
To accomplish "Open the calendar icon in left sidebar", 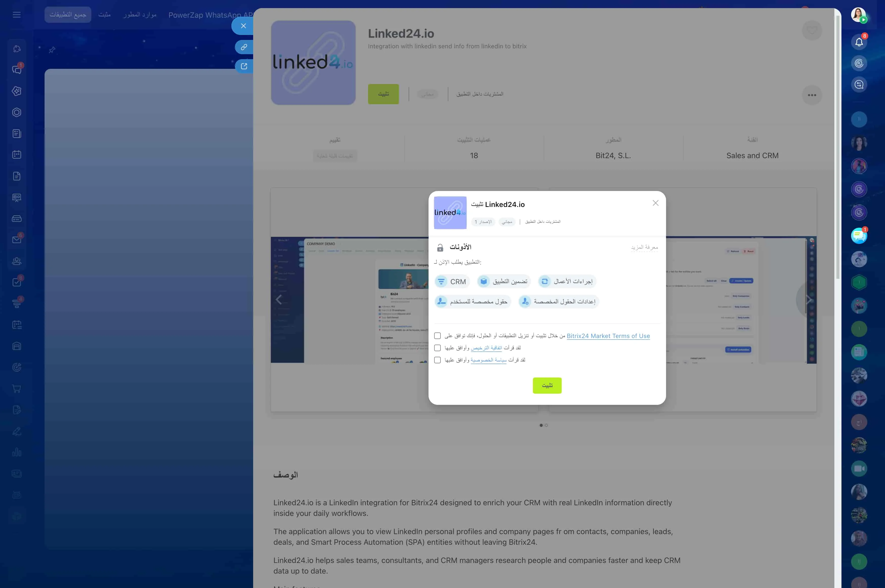I will (16, 155).
